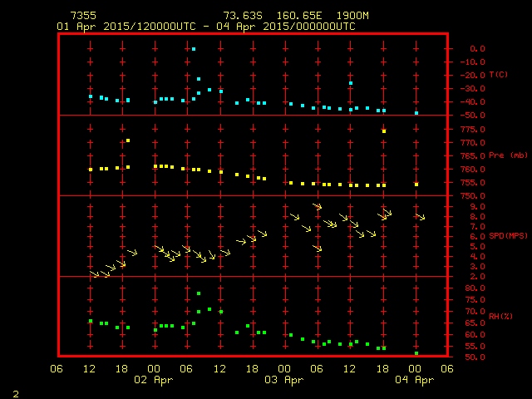Click the 00 hour label above 04 Apr
Screen dimensions: 532x399
415,368
